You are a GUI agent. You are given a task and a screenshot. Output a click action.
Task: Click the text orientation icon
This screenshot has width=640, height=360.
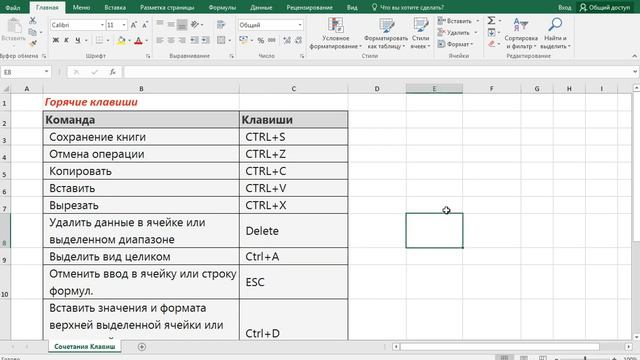click(195, 24)
